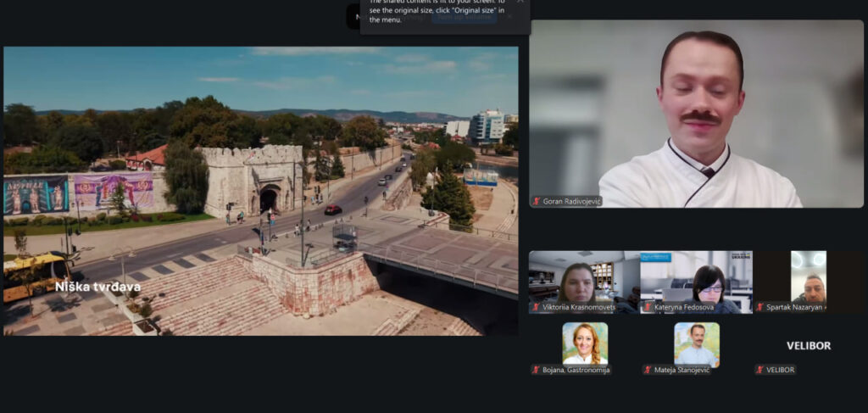Click Viktoriia Krasnomovets' muted mic icon

(537, 307)
